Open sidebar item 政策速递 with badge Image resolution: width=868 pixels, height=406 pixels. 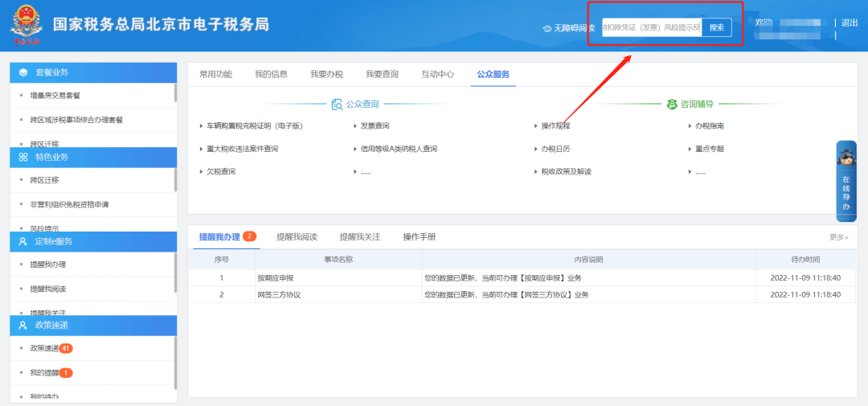(44, 348)
